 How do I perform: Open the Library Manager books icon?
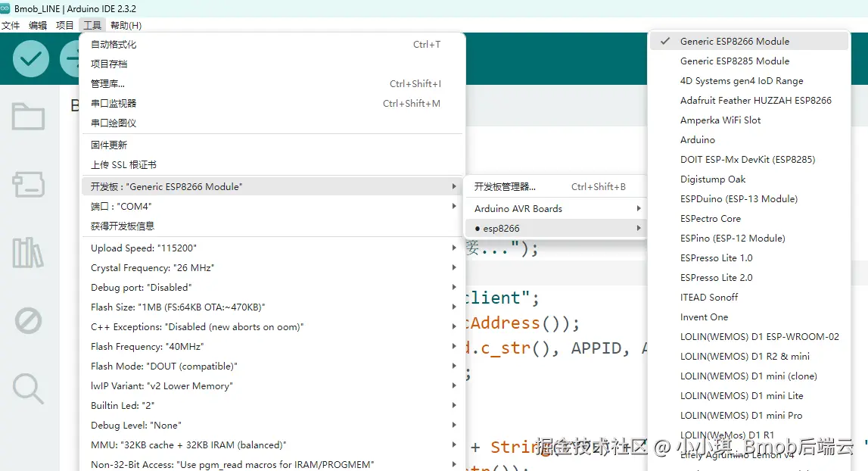[x=28, y=253]
